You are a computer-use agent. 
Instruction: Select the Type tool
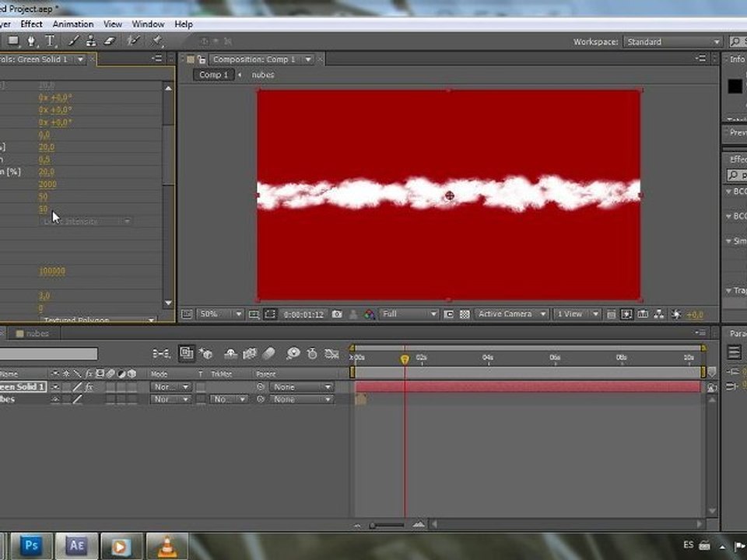[50, 41]
